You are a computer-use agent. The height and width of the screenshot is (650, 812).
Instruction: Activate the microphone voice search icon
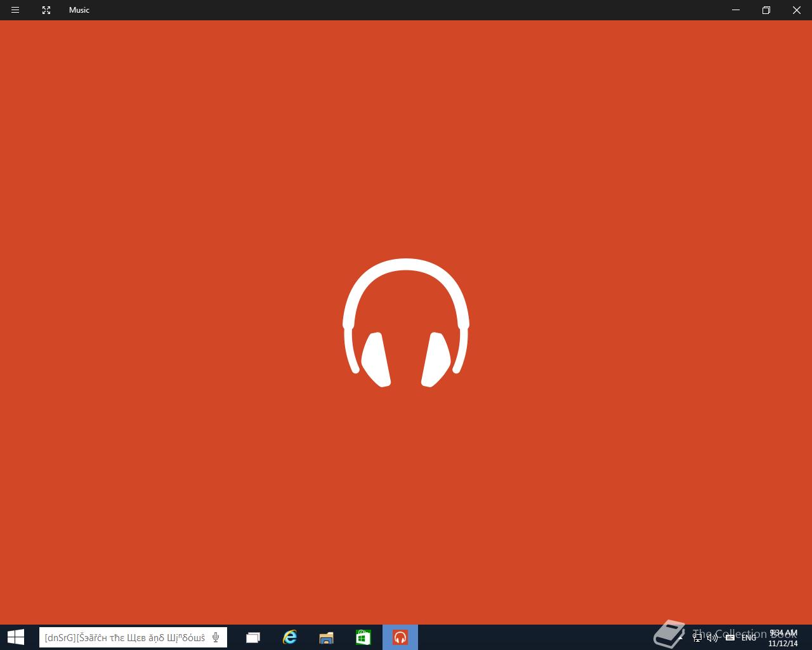216,637
